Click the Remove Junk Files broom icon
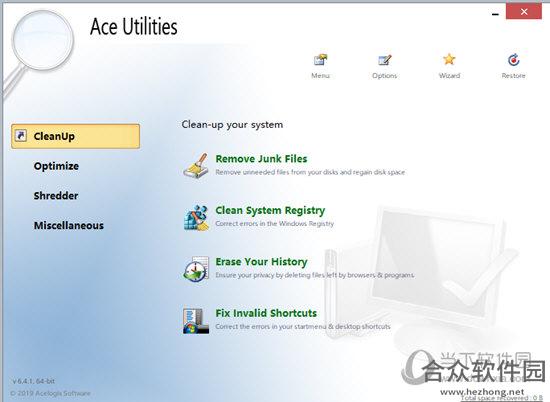The image size is (550, 402). (196, 165)
